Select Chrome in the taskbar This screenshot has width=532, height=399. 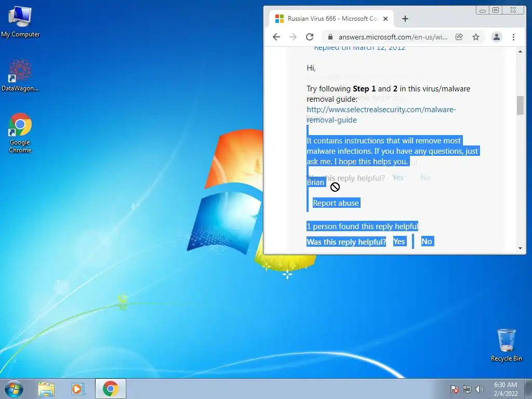pos(111,389)
